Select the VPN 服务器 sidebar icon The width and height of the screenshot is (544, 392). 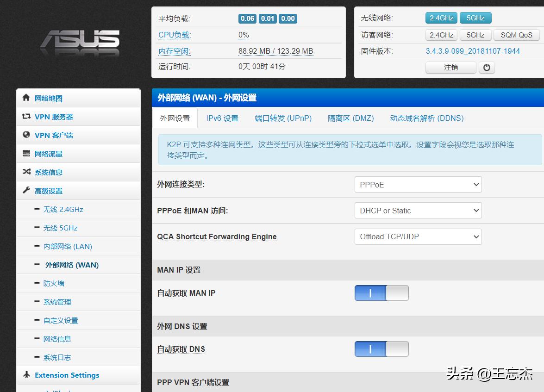pyautogui.click(x=26, y=117)
